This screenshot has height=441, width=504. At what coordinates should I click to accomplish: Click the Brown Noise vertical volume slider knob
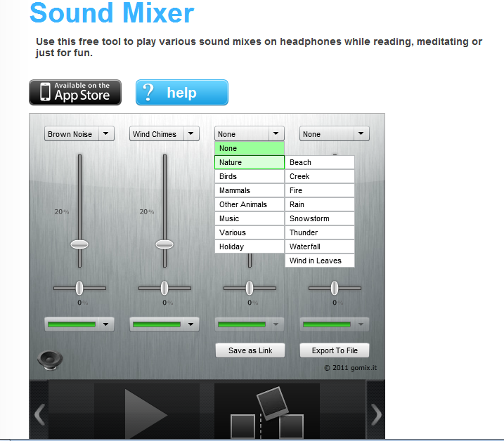[x=79, y=244]
